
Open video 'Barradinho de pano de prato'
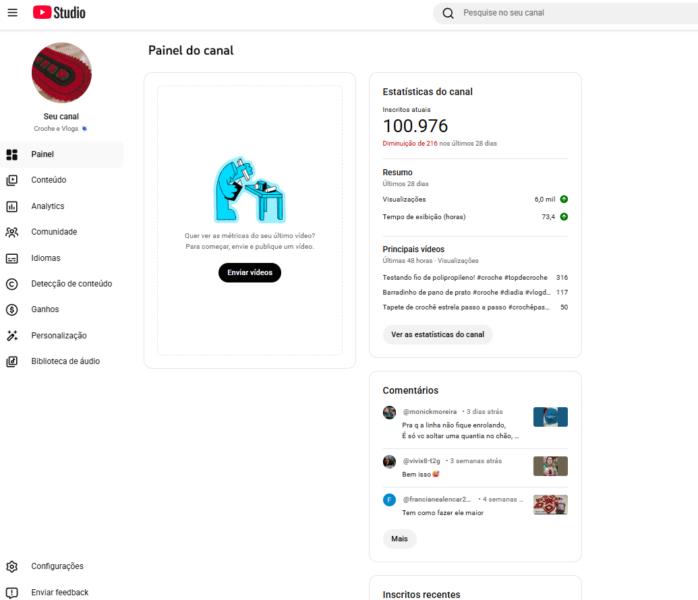click(x=466, y=292)
